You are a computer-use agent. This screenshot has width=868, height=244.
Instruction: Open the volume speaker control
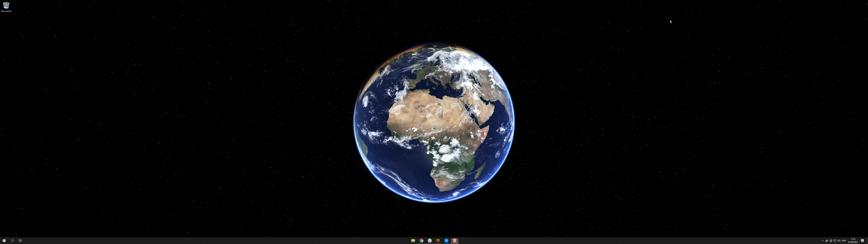click(x=839, y=241)
